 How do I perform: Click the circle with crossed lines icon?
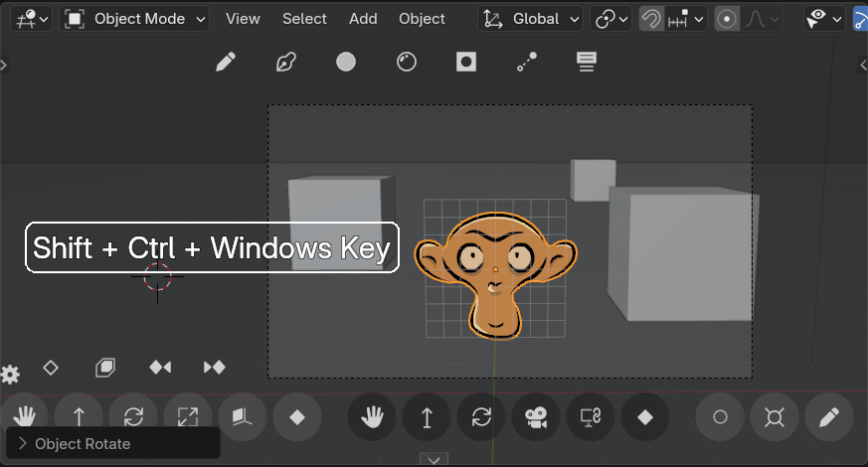[774, 416]
